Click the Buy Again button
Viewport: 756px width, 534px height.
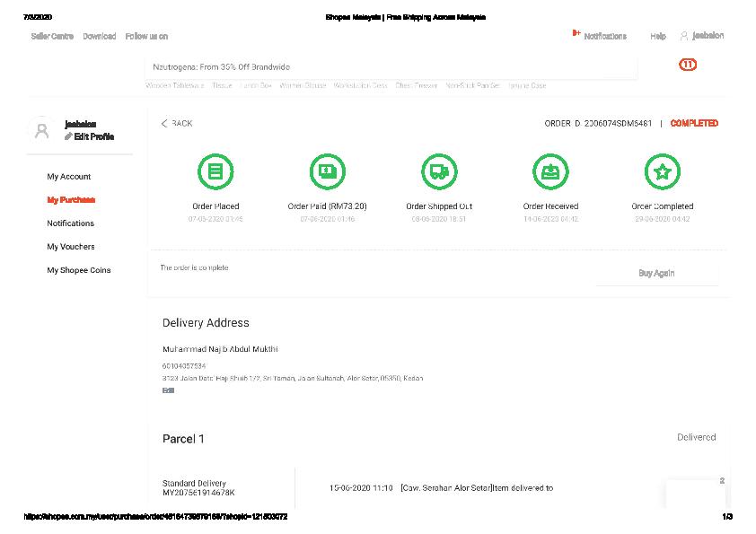656,273
